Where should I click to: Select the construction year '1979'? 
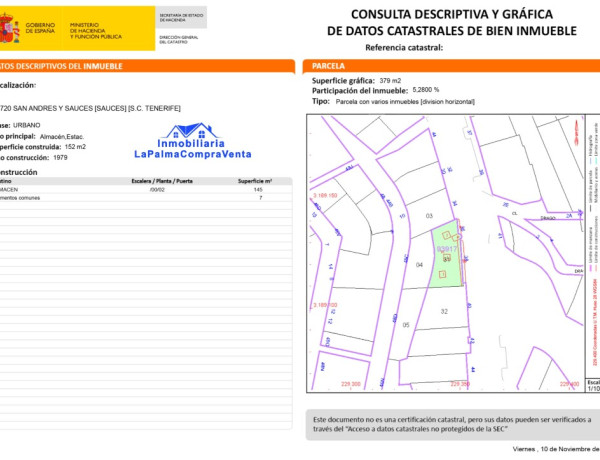[x=60, y=158]
